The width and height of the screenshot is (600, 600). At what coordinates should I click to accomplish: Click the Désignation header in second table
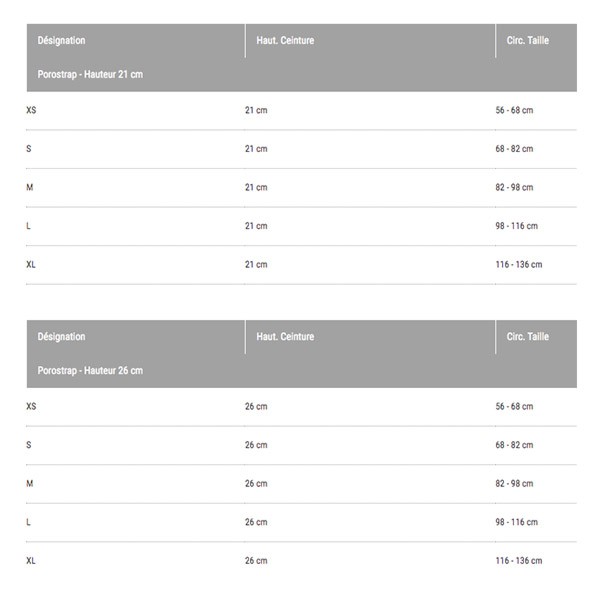click(x=61, y=336)
